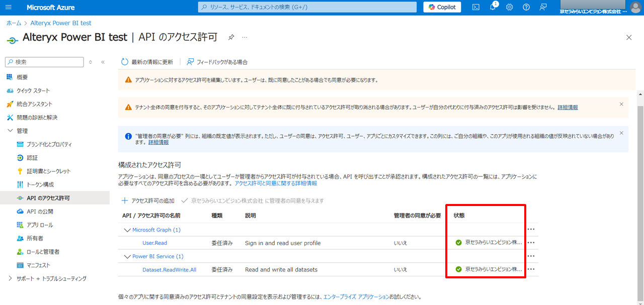Focus the sidebar 検索 box
The image size is (644, 305).
44,62
